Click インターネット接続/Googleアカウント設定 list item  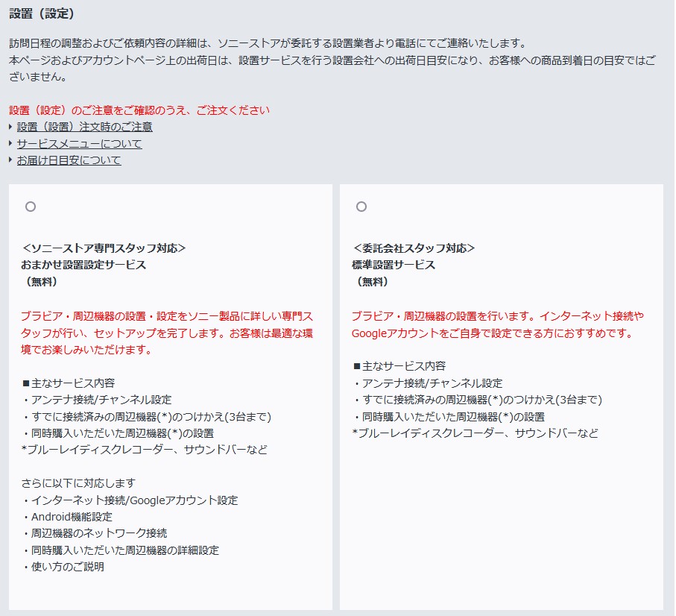pos(130,500)
